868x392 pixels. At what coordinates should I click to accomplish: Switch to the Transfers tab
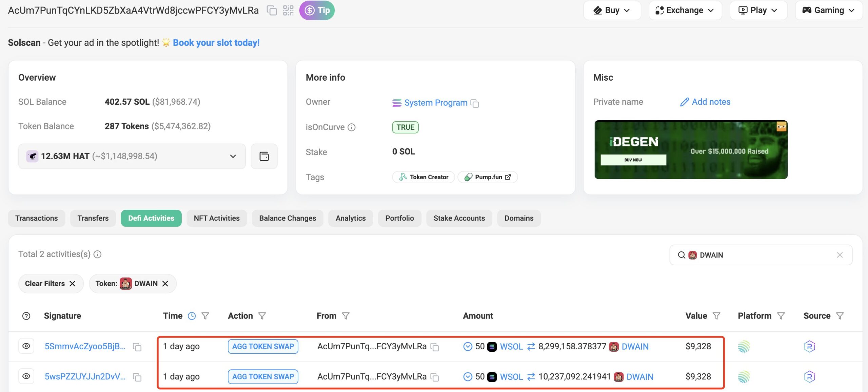point(93,218)
